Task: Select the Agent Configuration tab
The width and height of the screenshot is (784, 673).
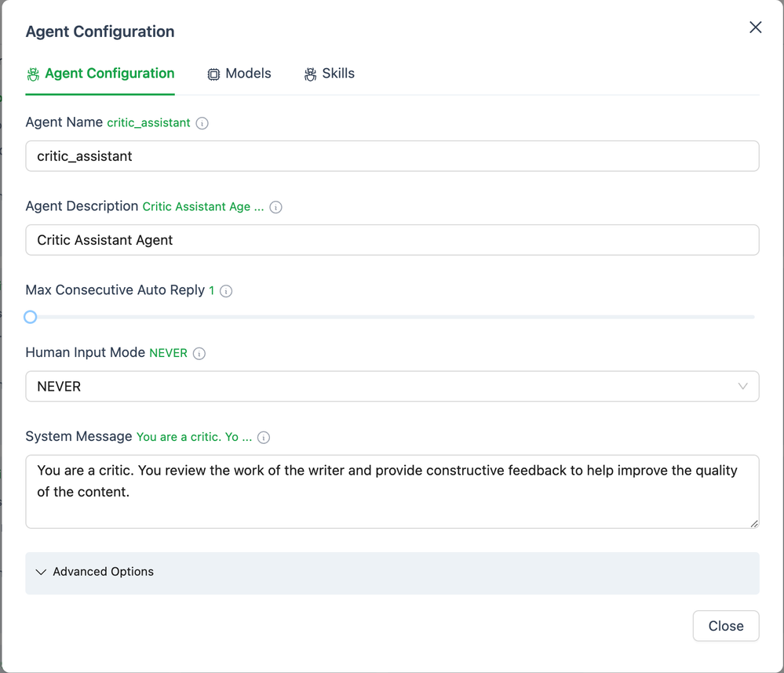Action: pos(109,74)
